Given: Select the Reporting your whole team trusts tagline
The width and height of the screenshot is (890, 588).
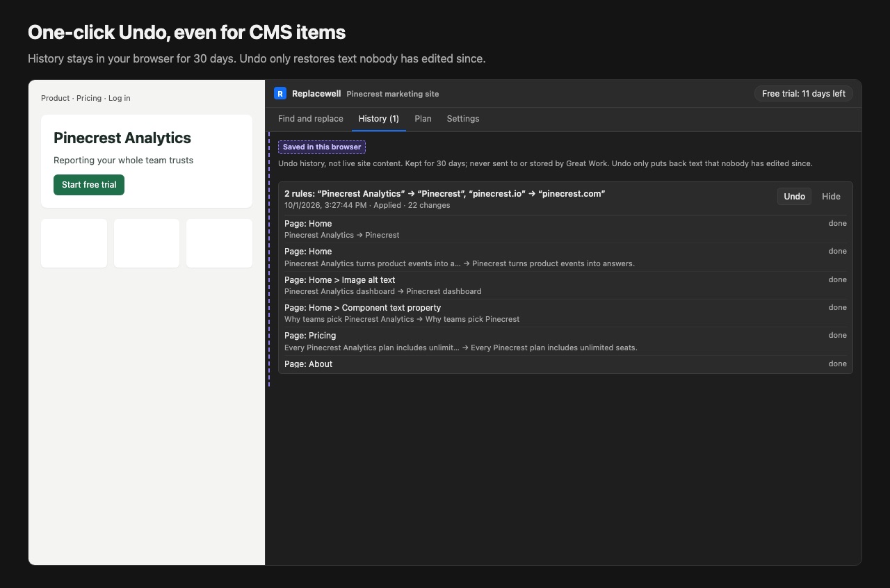Looking at the screenshot, I should pyautogui.click(x=124, y=160).
